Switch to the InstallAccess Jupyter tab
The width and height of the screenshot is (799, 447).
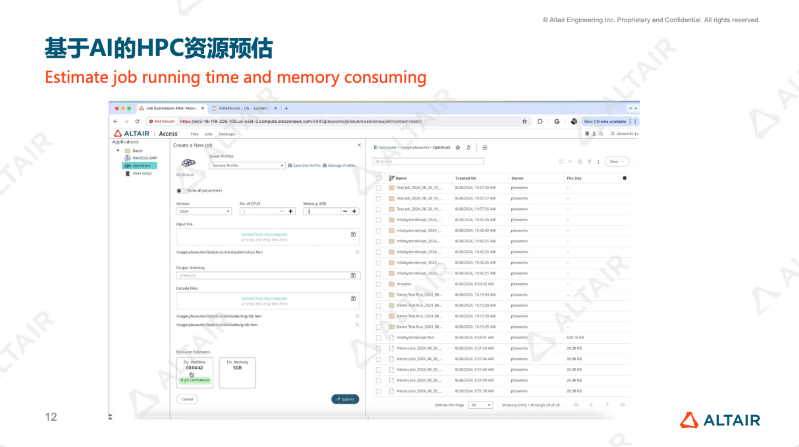coord(243,108)
